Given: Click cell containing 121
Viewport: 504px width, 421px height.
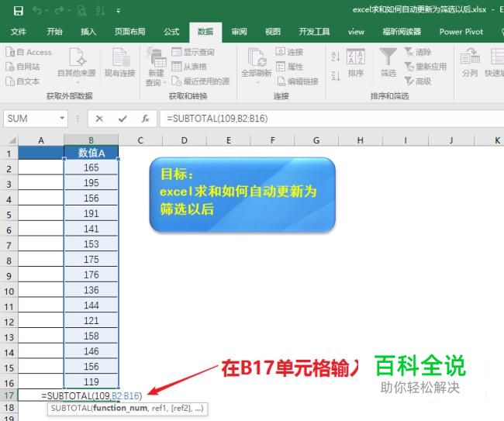Looking at the screenshot, I should pyautogui.click(x=91, y=321).
